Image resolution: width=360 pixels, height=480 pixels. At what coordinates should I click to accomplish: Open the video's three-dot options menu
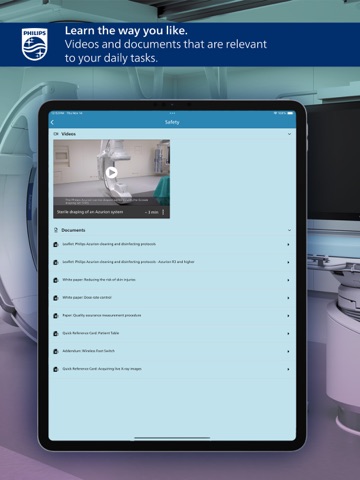pos(163,212)
